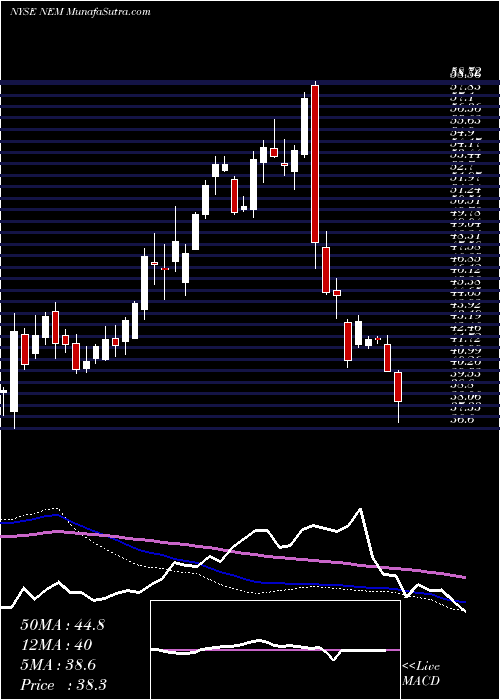Viewport: 500px width, 700px height.
Task: Click the '50MA : 44.8' readout
Action: coord(62,625)
